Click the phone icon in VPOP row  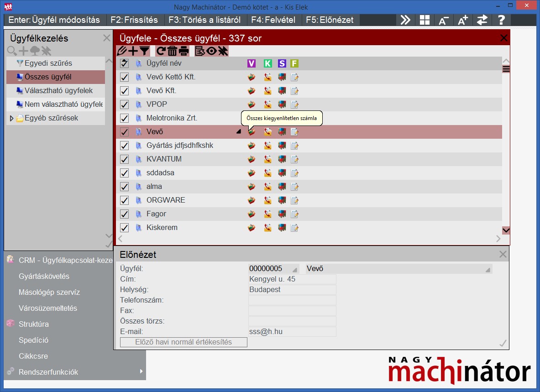(267, 105)
